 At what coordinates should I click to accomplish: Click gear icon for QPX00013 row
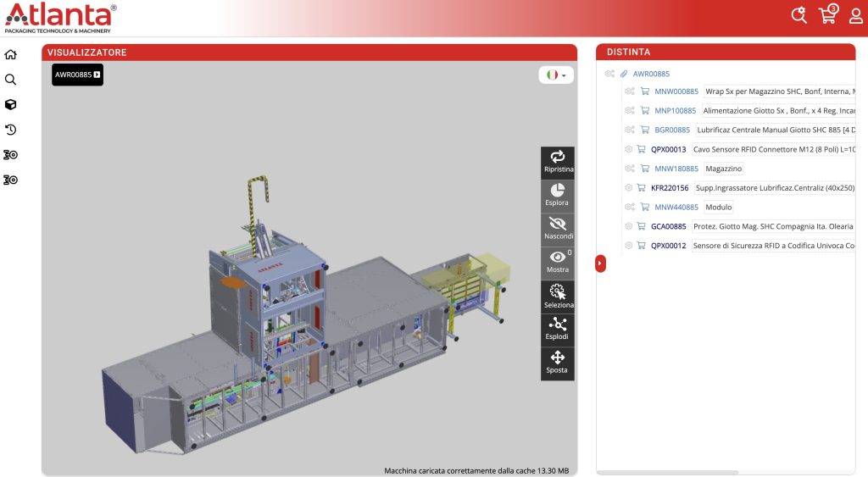coord(628,149)
